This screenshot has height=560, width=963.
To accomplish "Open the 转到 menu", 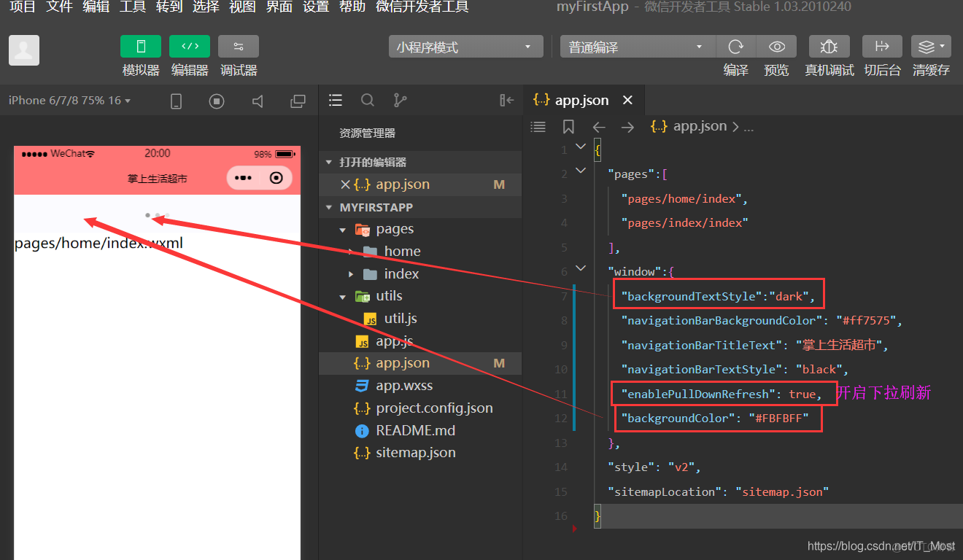I will click(x=169, y=7).
